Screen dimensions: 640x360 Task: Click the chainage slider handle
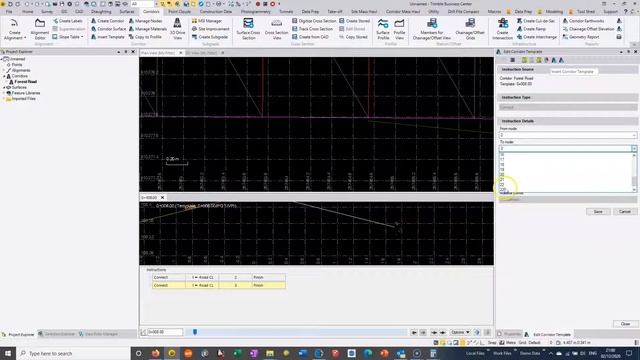(195, 332)
